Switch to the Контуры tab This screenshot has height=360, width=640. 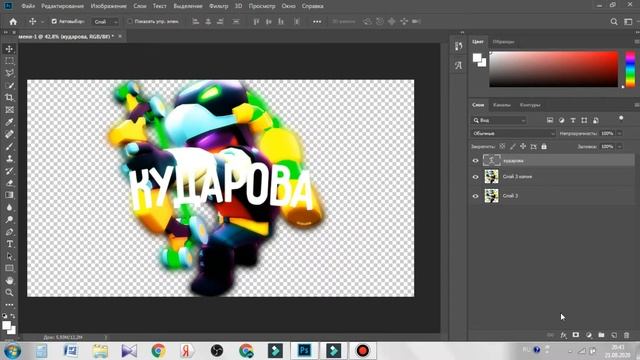point(530,105)
